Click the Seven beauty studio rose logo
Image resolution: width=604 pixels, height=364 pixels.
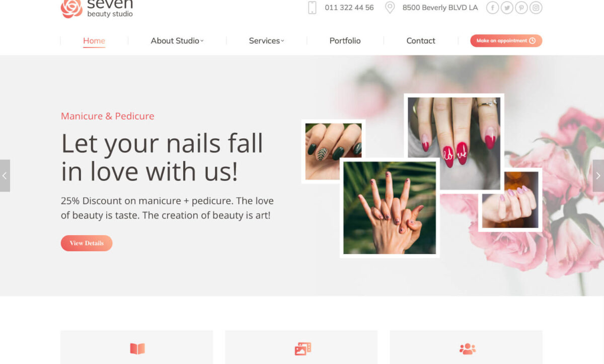(71, 8)
